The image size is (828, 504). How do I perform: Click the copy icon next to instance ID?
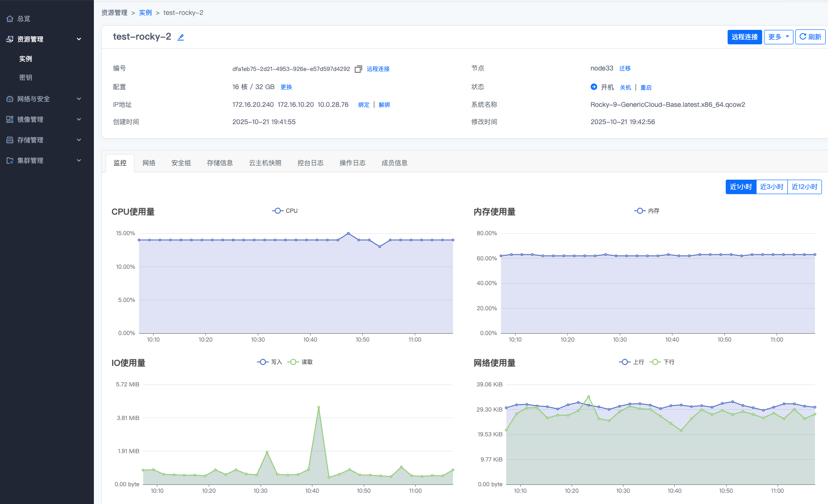[x=358, y=69]
